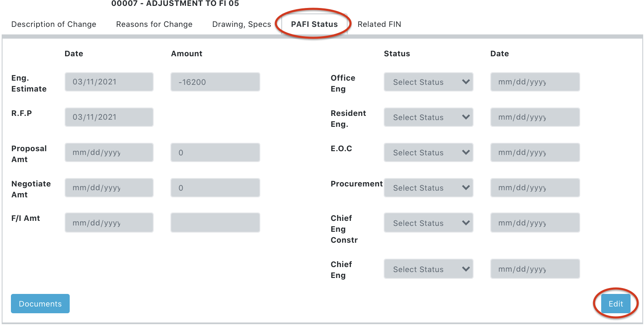Viewport: 644px width, 325px height.
Task: Open the Resident Eng. status dropdown
Action: (x=428, y=117)
